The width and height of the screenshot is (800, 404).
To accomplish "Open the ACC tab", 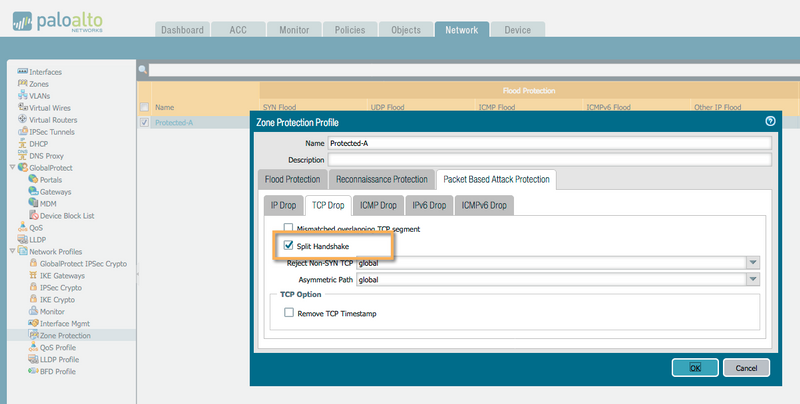I will coord(238,30).
